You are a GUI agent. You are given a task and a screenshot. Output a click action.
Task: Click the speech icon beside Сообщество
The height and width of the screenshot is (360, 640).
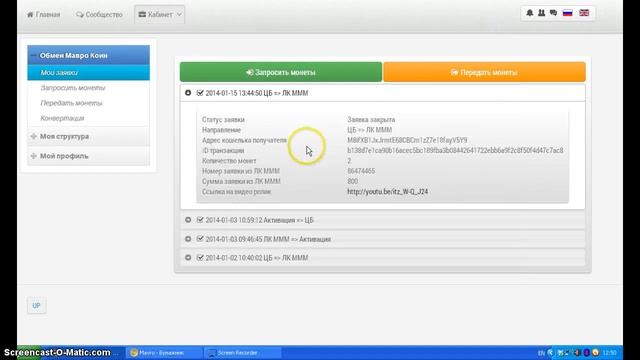80,15
